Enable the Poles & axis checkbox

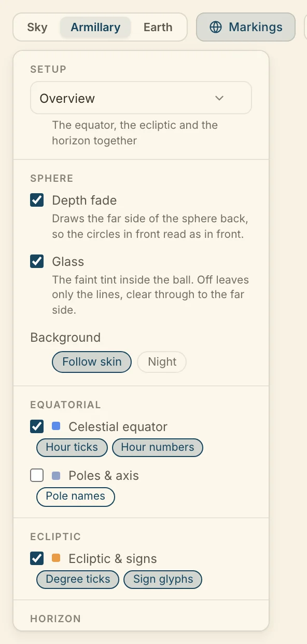tap(37, 475)
